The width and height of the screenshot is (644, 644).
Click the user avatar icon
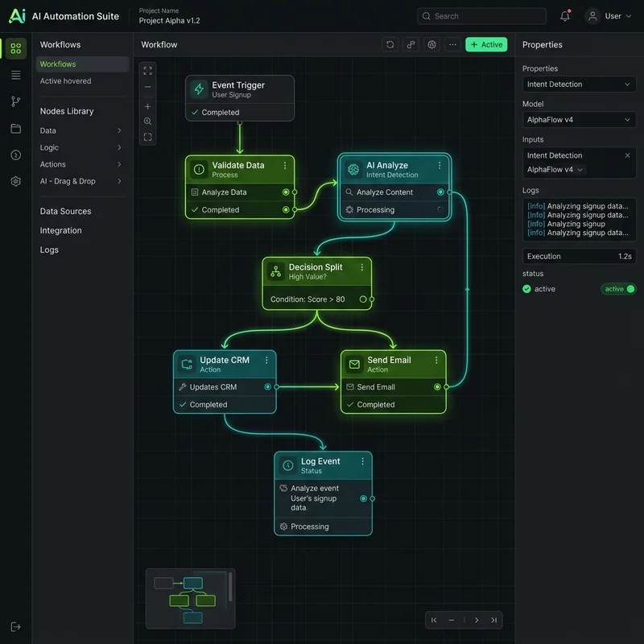pyautogui.click(x=592, y=16)
